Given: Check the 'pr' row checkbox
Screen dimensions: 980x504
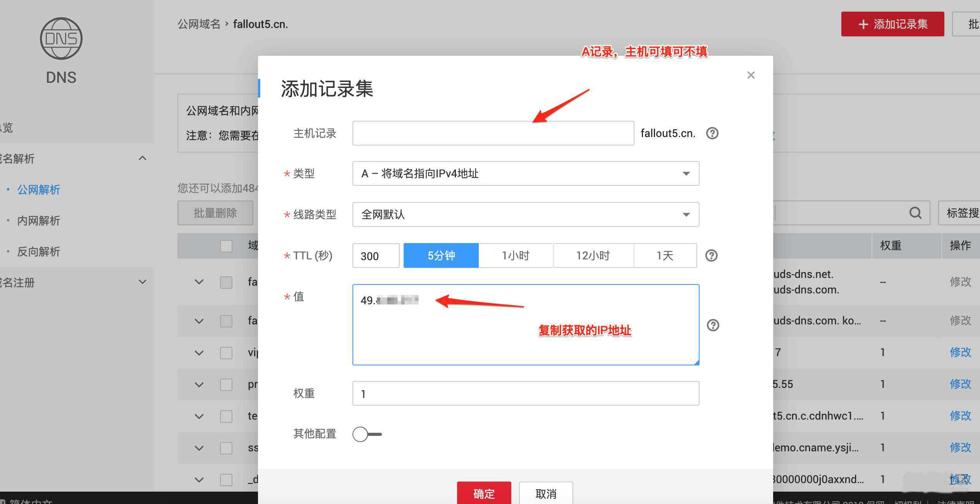Looking at the screenshot, I should pos(226,384).
